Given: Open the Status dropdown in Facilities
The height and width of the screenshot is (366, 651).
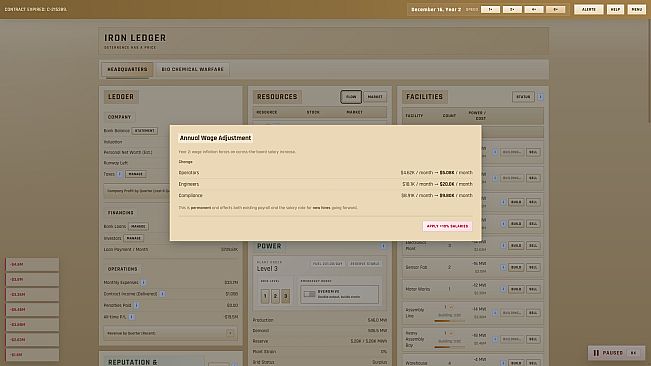Looking at the screenshot, I should 523,97.
